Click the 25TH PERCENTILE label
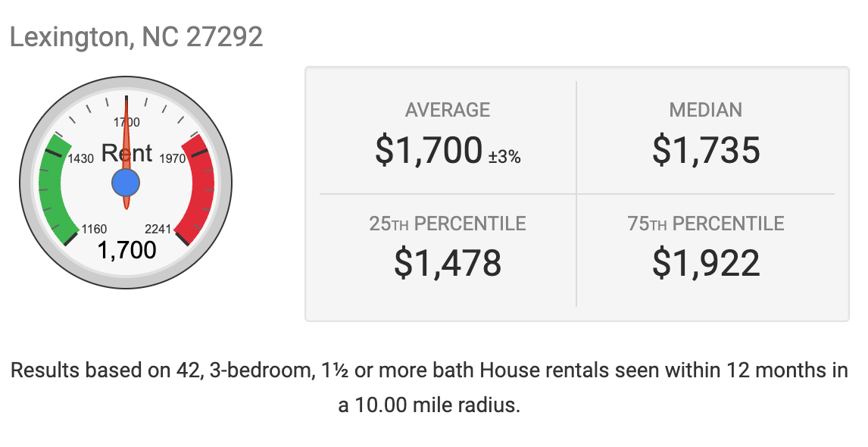868x447 pixels. click(448, 223)
